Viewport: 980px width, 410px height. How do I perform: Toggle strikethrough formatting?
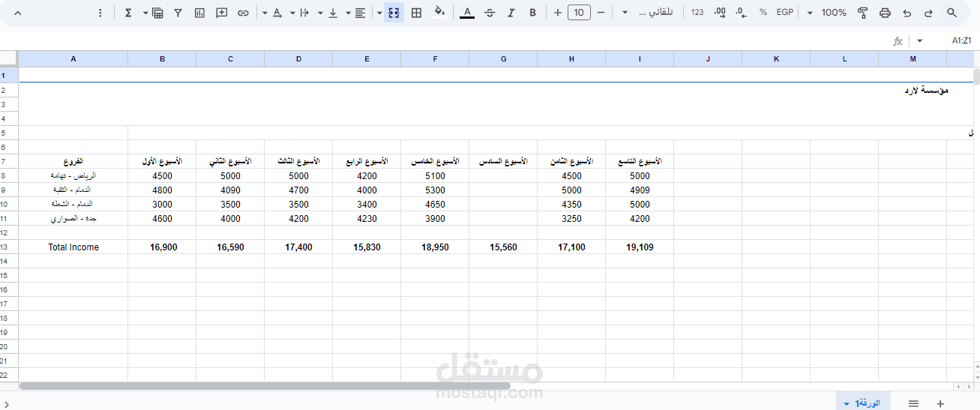point(490,13)
